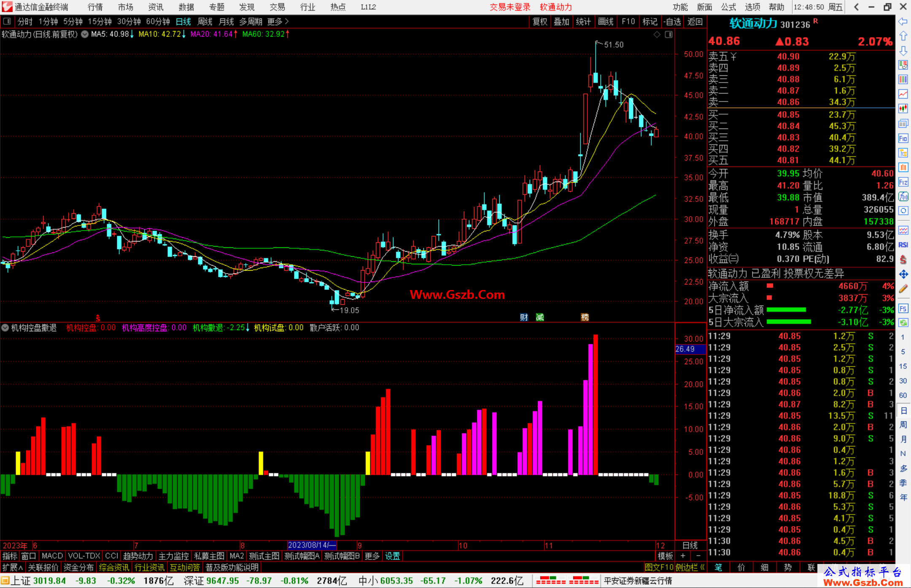This screenshot has height=588, width=911.
Task: Open the candlestick chart sidebar icon
Action: [x=903, y=109]
